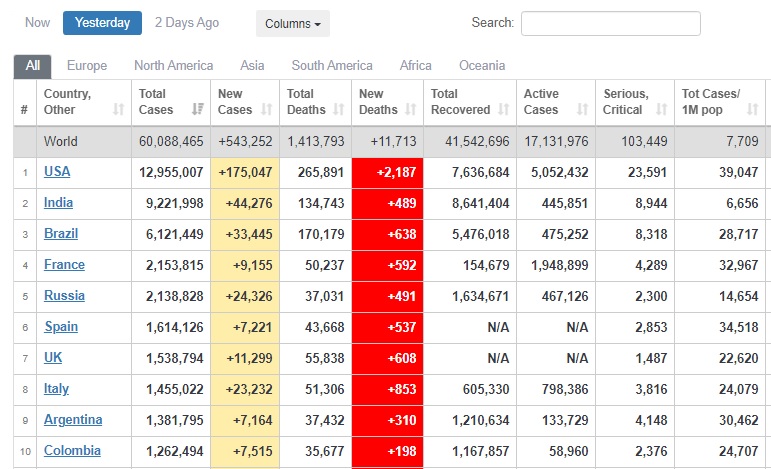Click the Search input field

(x=610, y=23)
